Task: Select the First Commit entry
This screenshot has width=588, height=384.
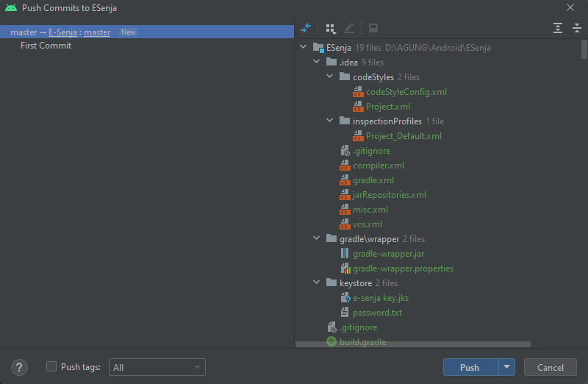Action: pyautogui.click(x=46, y=46)
